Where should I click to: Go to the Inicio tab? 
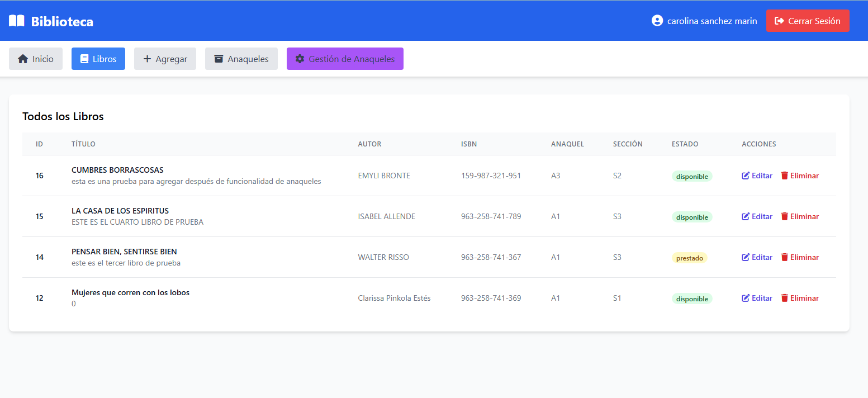(x=36, y=59)
